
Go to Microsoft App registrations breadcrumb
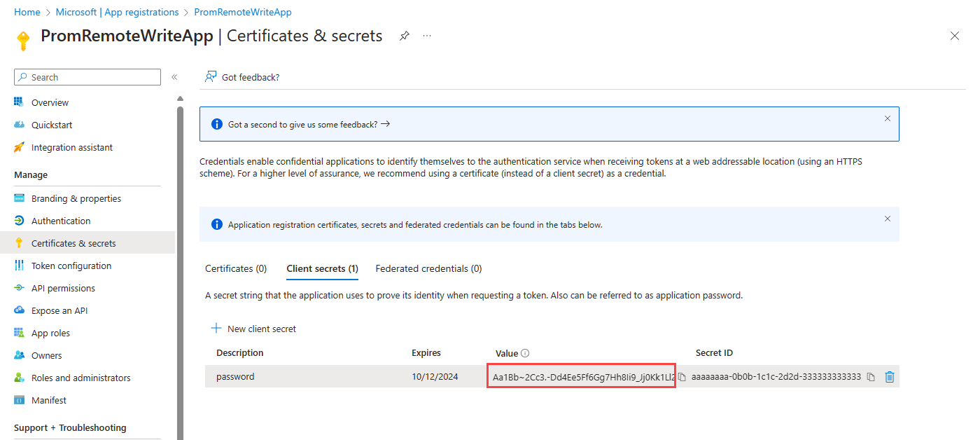(x=117, y=12)
